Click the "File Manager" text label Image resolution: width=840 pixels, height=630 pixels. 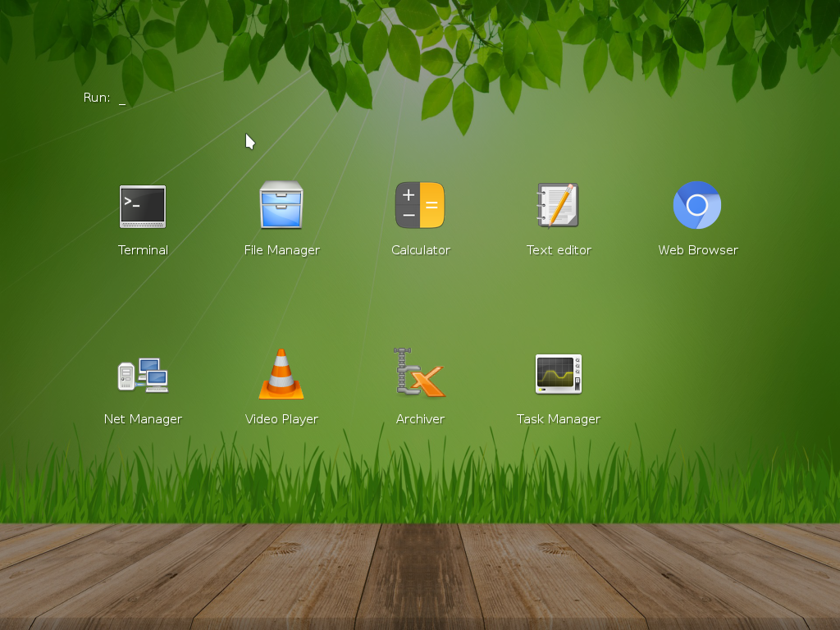tap(282, 250)
